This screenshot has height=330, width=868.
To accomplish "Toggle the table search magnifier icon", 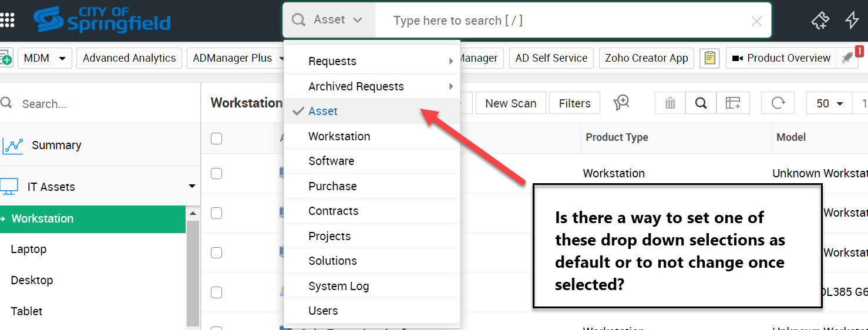I will 701,103.
